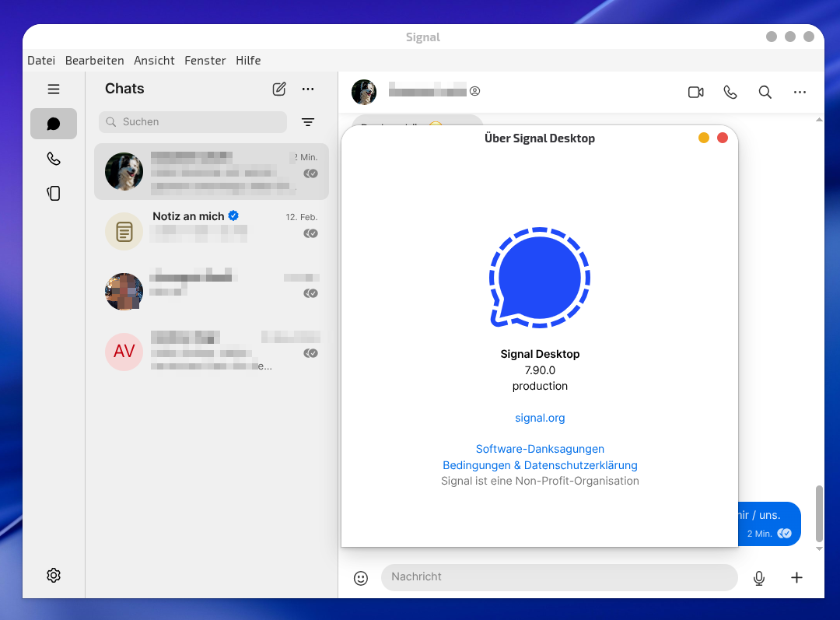Screen dimensions: 840x620
Task: Compose a new chat with pencil icon
Action: pos(279,89)
